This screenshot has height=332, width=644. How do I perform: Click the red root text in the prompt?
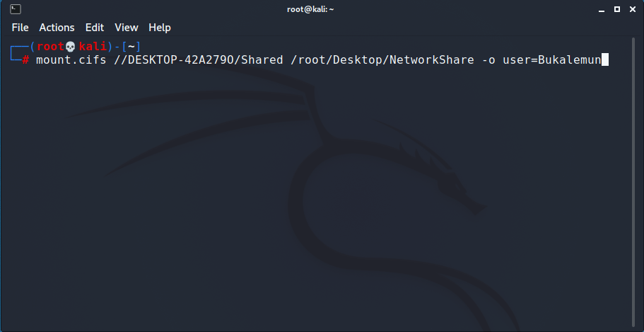pyautogui.click(x=51, y=47)
